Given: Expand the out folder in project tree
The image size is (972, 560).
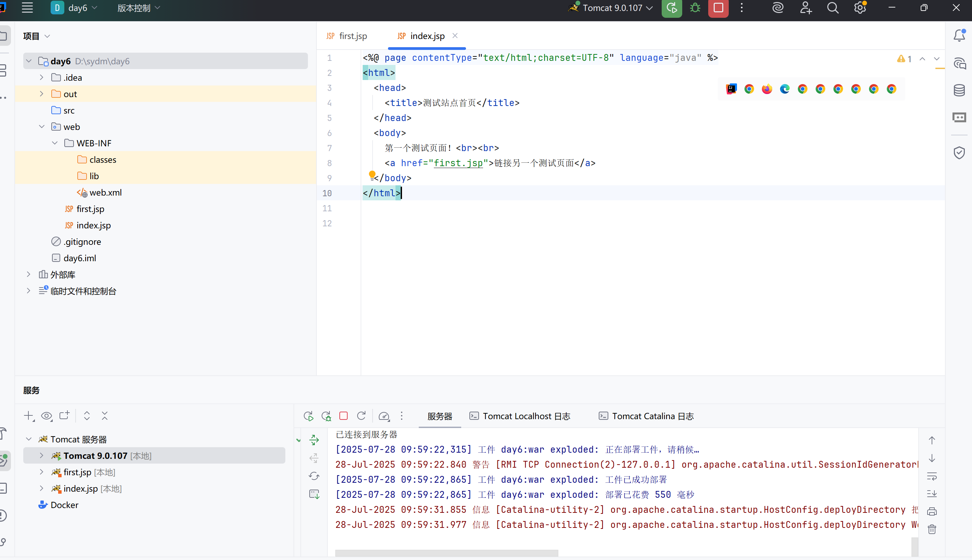Looking at the screenshot, I should pos(41,94).
